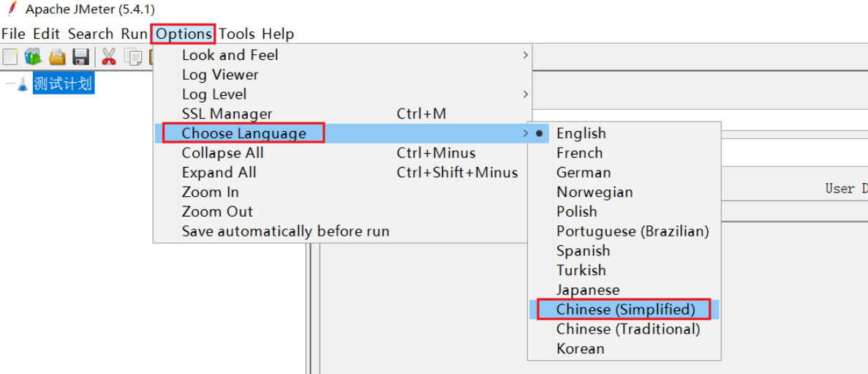This screenshot has width=868, height=374.
Task: Click Collapse All menu entry
Action: pos(222,153)
